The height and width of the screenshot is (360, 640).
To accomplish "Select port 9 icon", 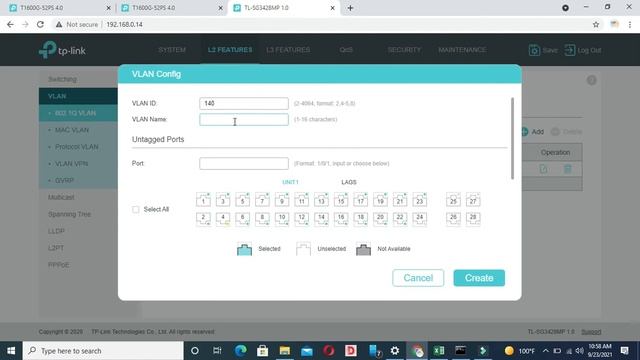I will tap(282, 200).
